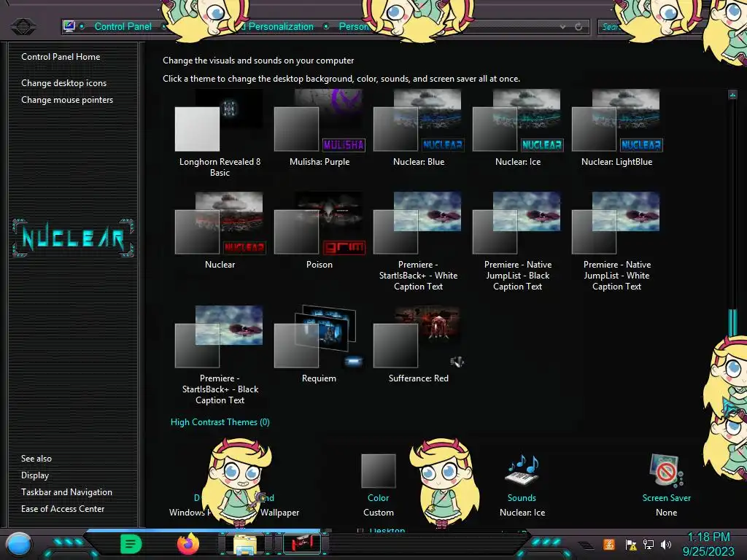The image size is (747, 560).
Task: Open the green notes app in taskbar
Action: (131, 544)
